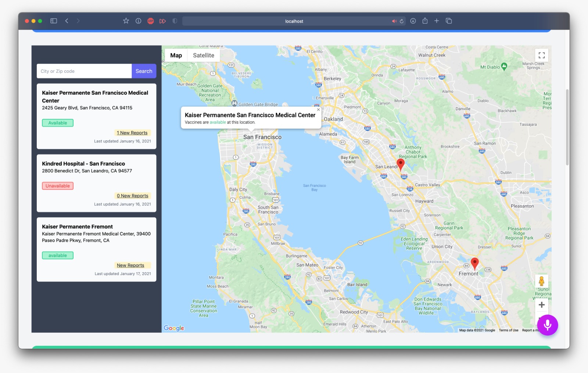Screen dimensions: 588x373
Task: Zoom in the map with plus button
Action: pos(542,305)
